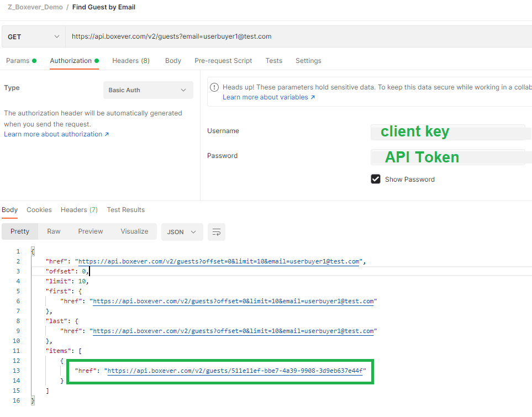Click the Type label in Authorization panel
The height and width of the screenshot is (417, 532).
point(12,88)
